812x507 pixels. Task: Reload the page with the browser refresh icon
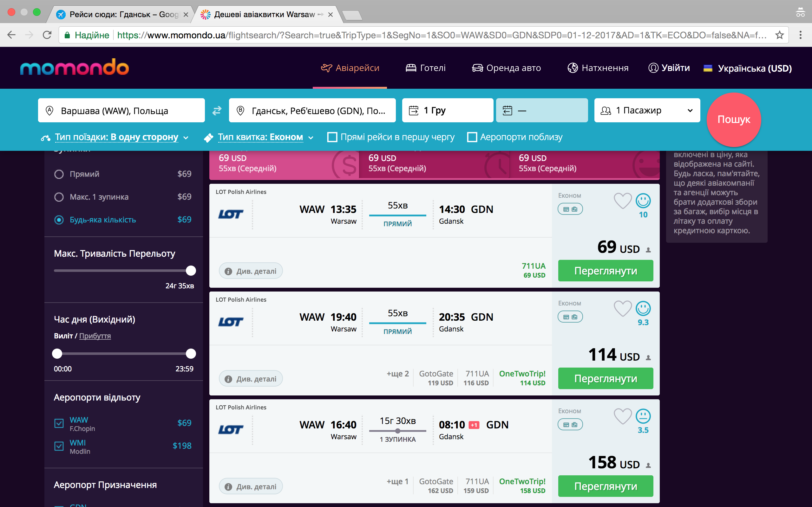point(47,35)
